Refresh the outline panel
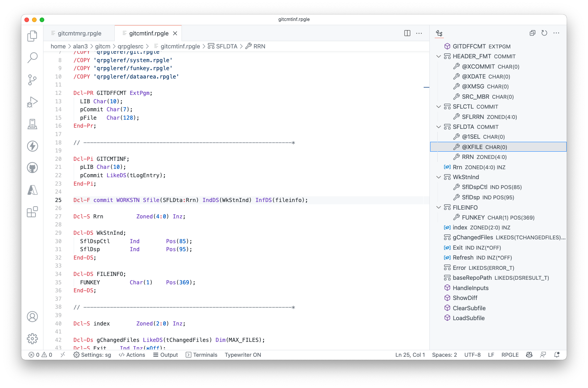This screenshot has width=588, height=388. coord(544,33)
